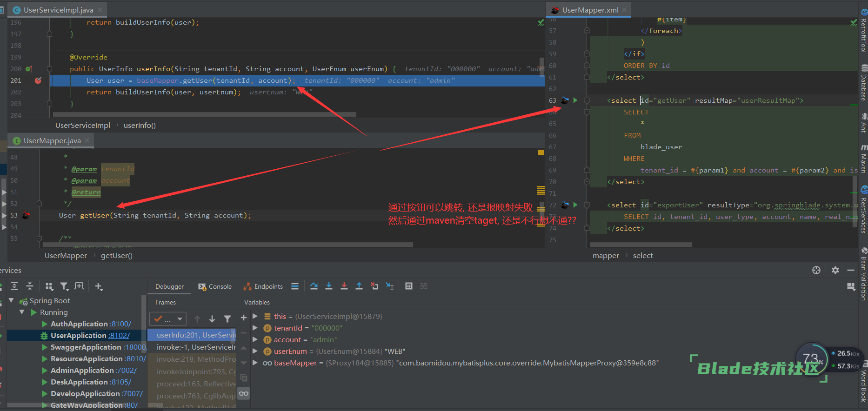
Task: Click the MyBatis bird icon at line 63
Action: [x=565, y=100]
